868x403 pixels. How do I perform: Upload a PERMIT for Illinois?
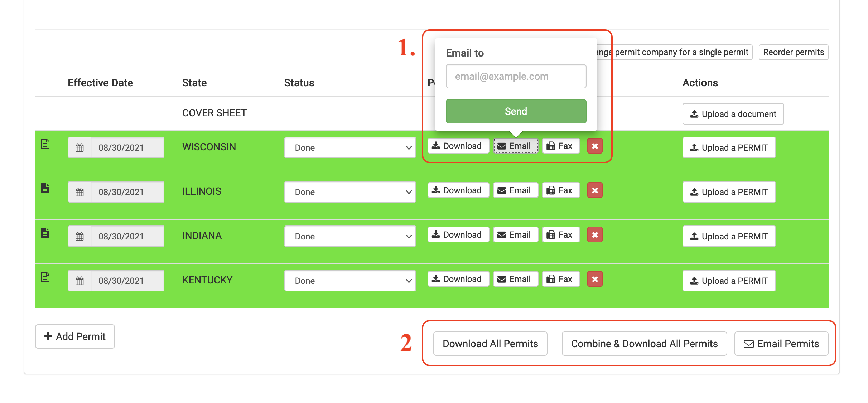tap(729, 192)
